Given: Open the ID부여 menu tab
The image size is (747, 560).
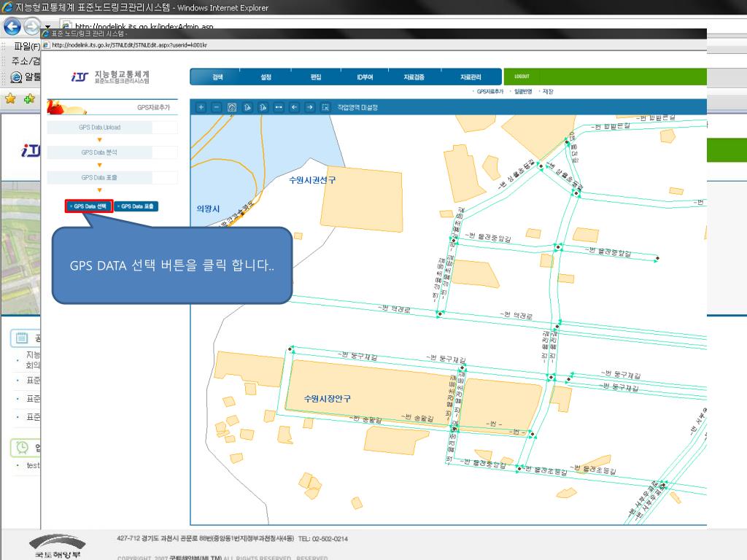Looking at the screenshot, I should tap(365, 77).
